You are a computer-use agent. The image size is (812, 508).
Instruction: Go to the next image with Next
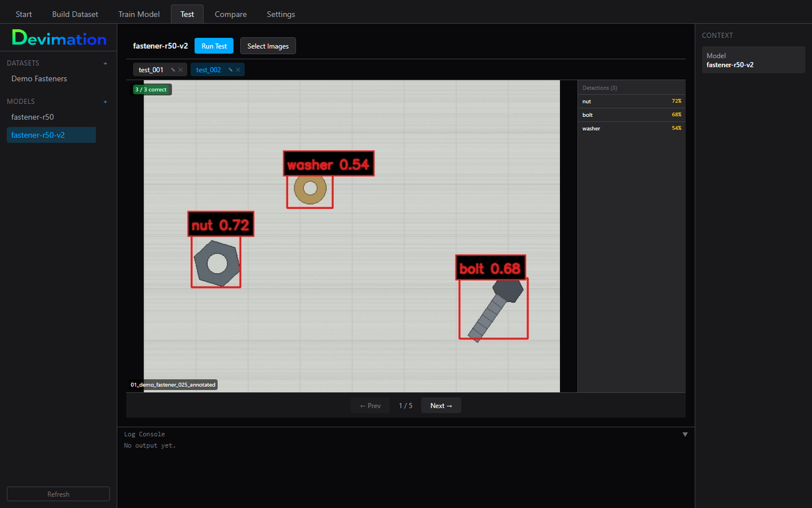point(441,405)
